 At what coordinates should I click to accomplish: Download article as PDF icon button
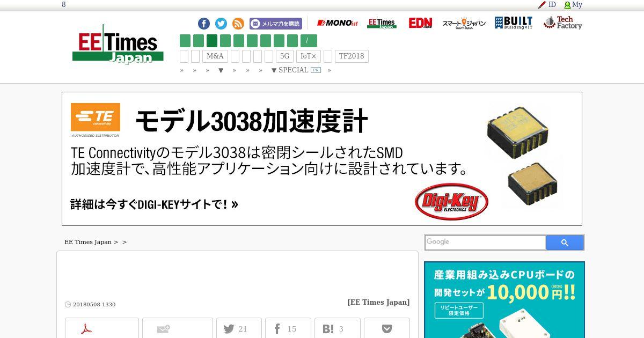pyautogui.click(x=102, y=328)
